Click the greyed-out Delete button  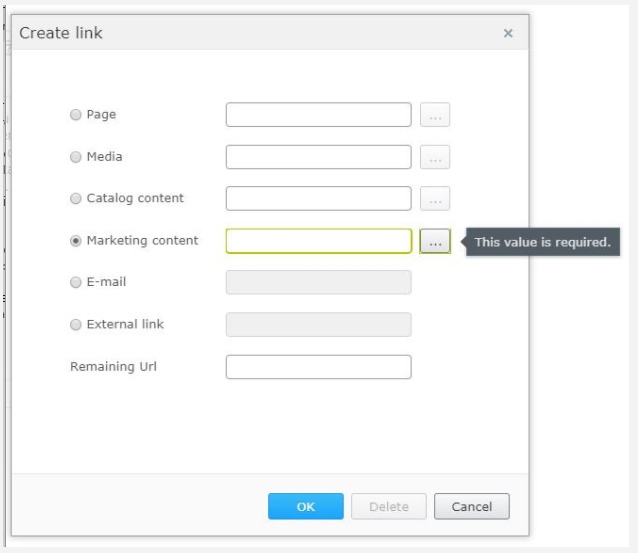tap(389, 507)
